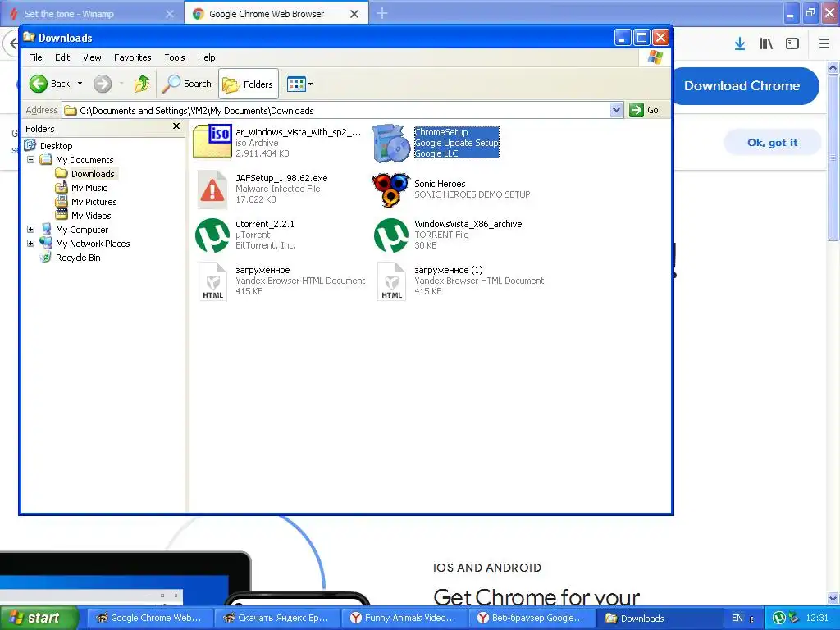Image resolution: width=840 pixels, height=630 pixels.
Task: Switch to Google Chrome Web Browser tab
Action: (267, 14)
